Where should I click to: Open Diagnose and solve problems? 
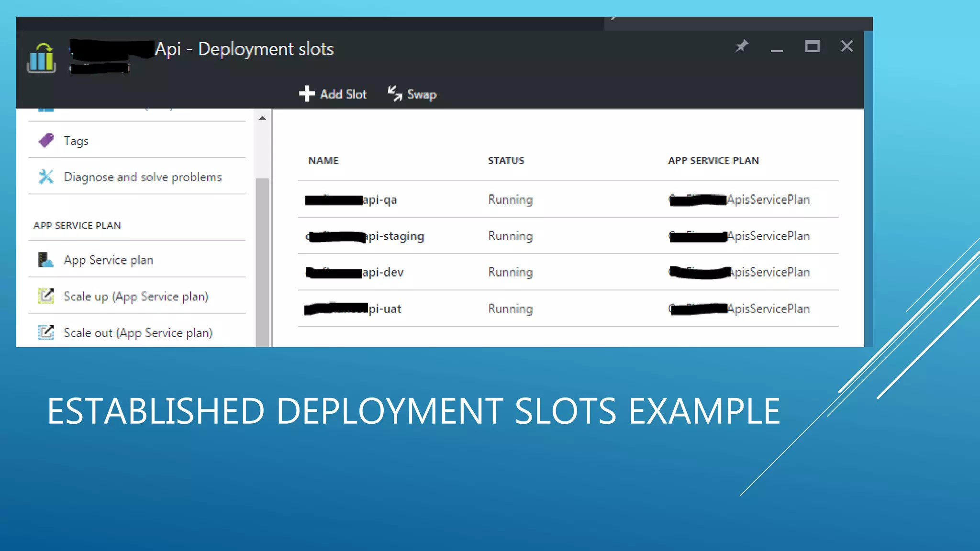coord(137,177)
